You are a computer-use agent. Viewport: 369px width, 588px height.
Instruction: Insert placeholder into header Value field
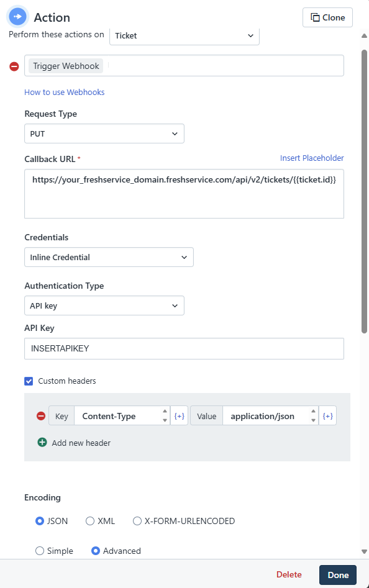tap(328, 416)
